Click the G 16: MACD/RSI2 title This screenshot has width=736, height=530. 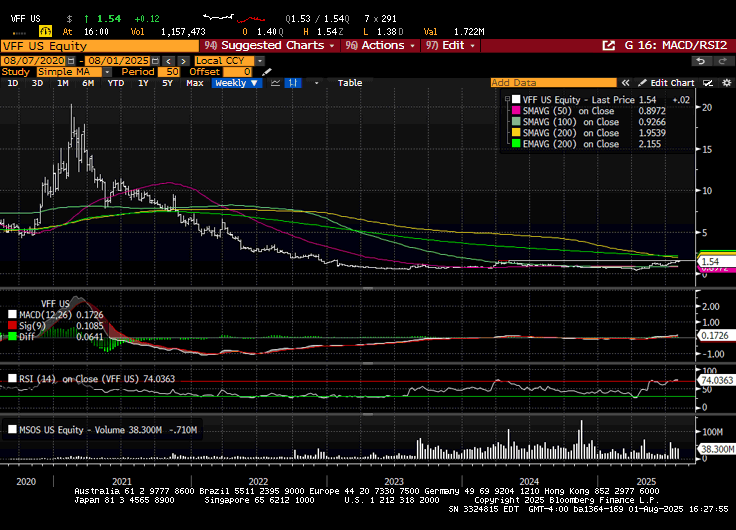coord(675,46)
